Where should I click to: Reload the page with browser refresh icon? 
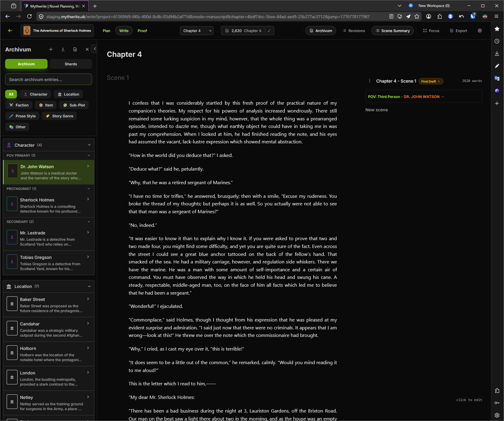29,17
